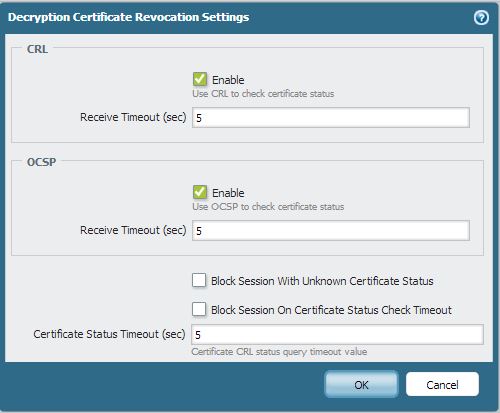
Task: Click the Block Session With Unknown Certificate Status label
Action: [322, 281]
